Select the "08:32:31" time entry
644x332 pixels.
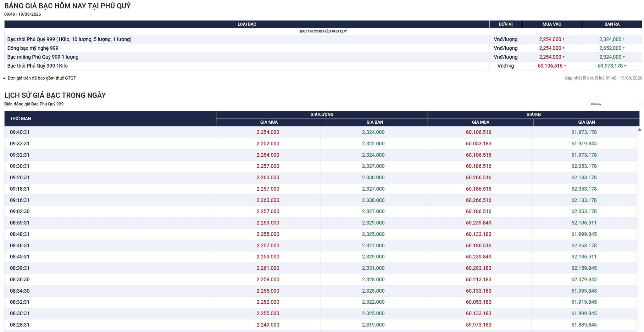19,302
